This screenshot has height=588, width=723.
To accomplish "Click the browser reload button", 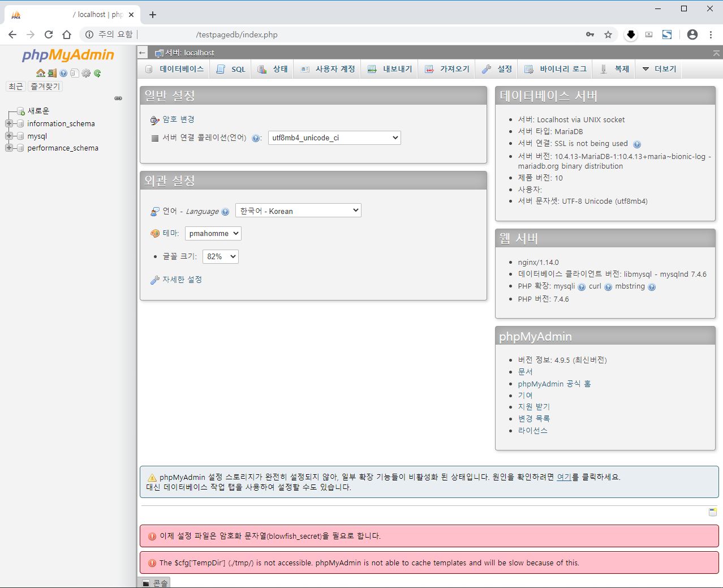I will pos(49,35).
